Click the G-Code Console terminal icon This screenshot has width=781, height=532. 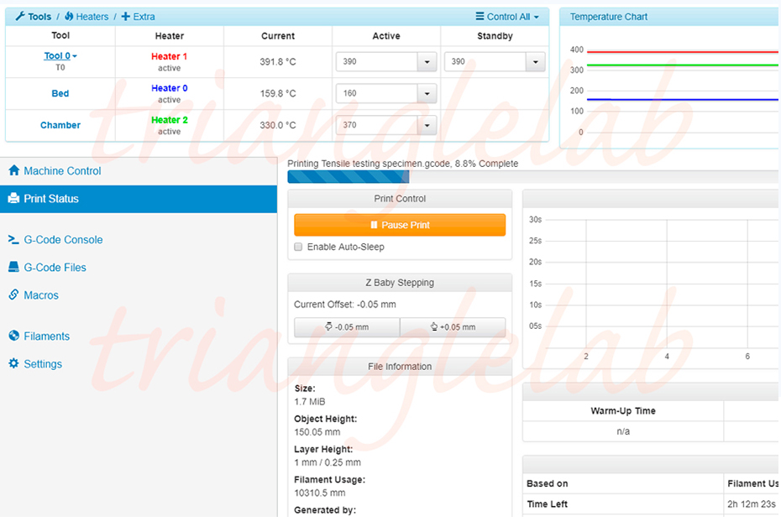[x=13, y=239]
